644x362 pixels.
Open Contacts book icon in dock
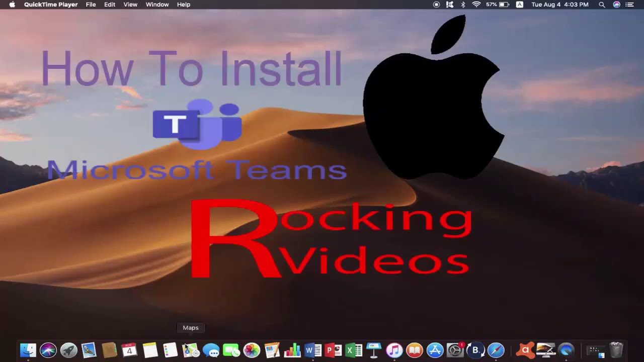coord(109,350)
